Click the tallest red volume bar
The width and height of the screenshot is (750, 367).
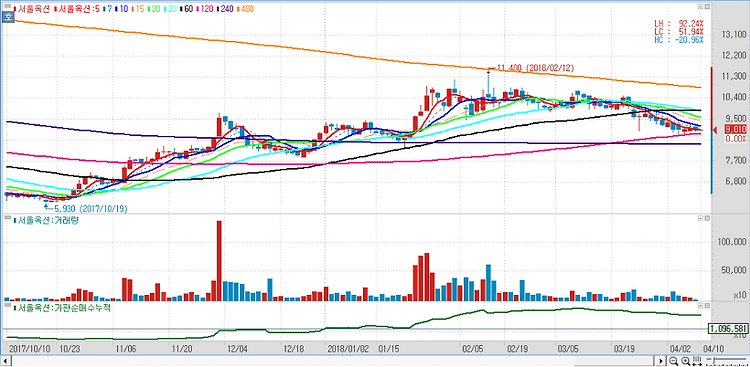[219, 261]
